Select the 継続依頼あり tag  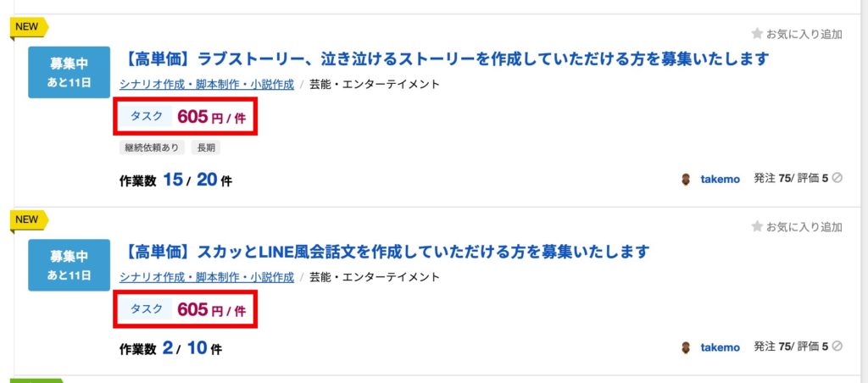pos(152,147)
